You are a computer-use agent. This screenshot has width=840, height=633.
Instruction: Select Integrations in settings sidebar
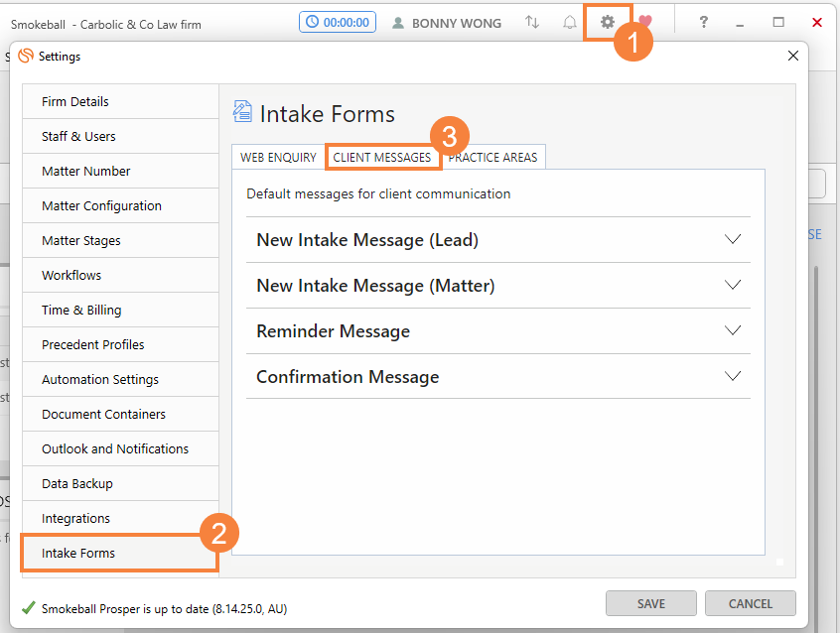click(120, 518)
